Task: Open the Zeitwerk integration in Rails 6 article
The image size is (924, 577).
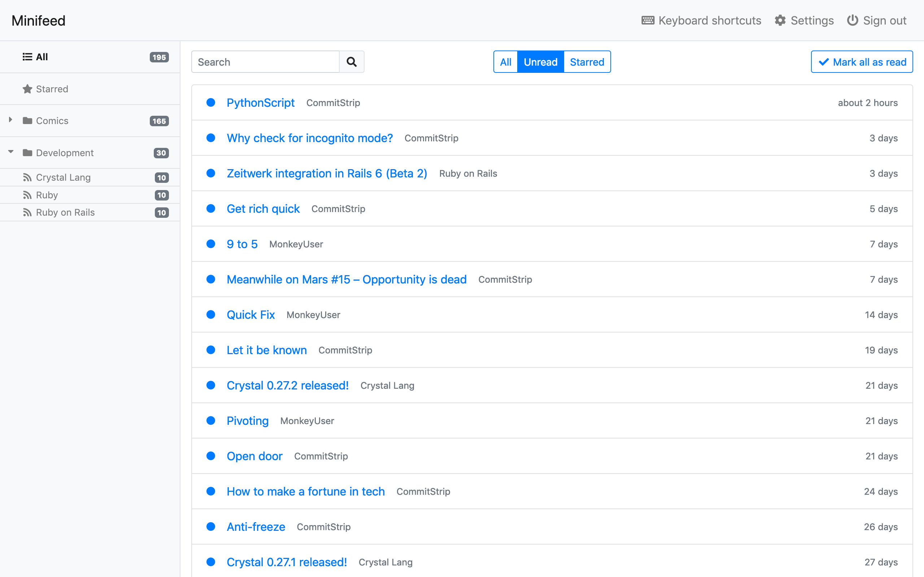Action: tap(327, 173)
